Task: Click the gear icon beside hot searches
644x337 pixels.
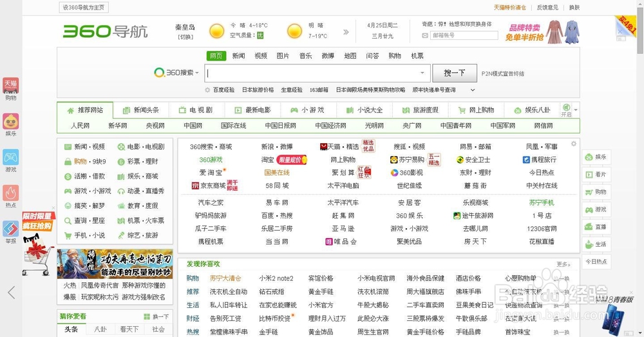Action: tap(207, 90)
